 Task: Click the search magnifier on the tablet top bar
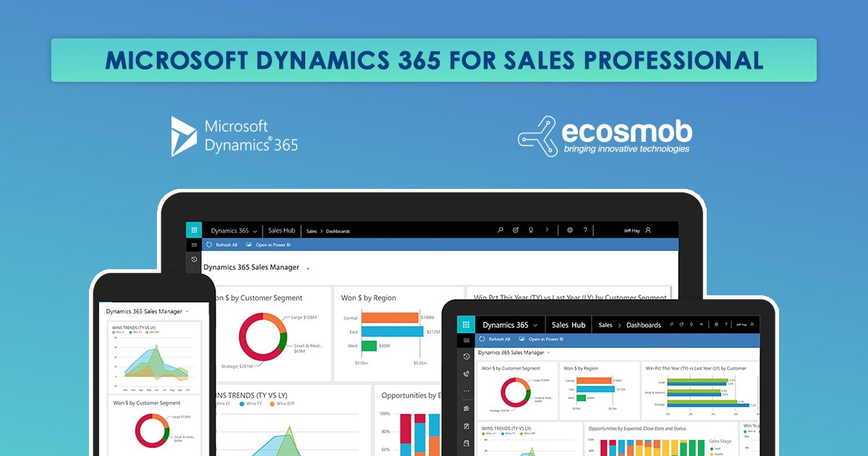[672, 325]
